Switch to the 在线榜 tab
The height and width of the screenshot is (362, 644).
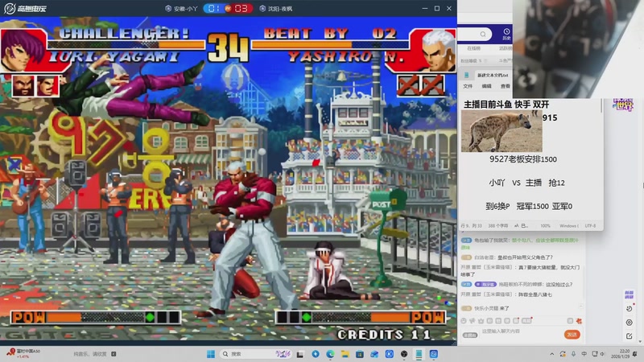point(473,48)
